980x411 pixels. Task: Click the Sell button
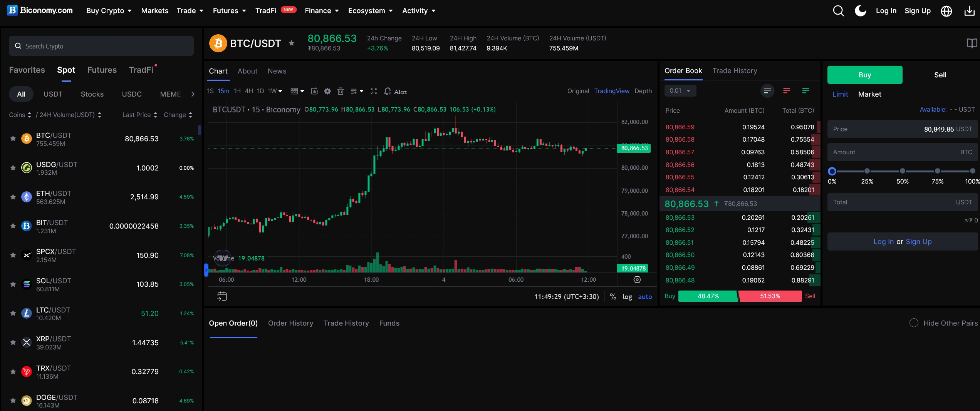click(x=940, y=75)
